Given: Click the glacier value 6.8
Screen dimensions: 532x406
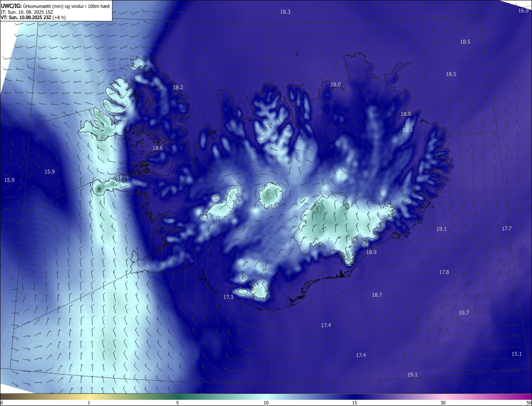Looking at the screenshot, I should pos(268,196).
